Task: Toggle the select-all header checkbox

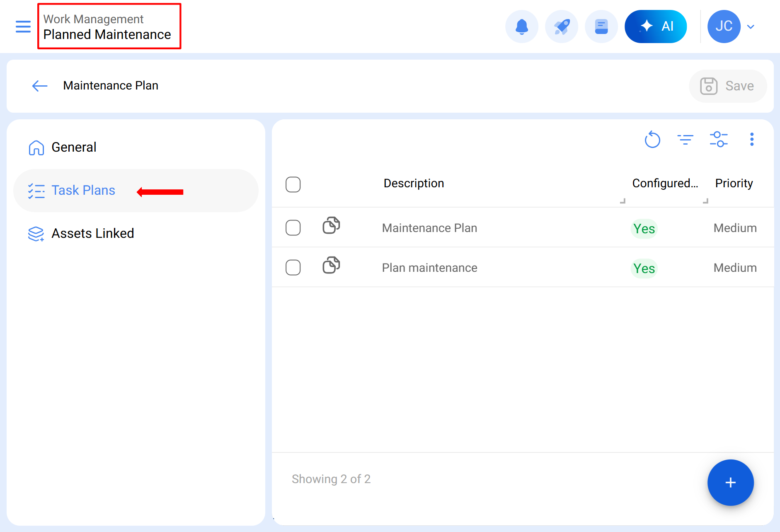Action: coord(293,184)
